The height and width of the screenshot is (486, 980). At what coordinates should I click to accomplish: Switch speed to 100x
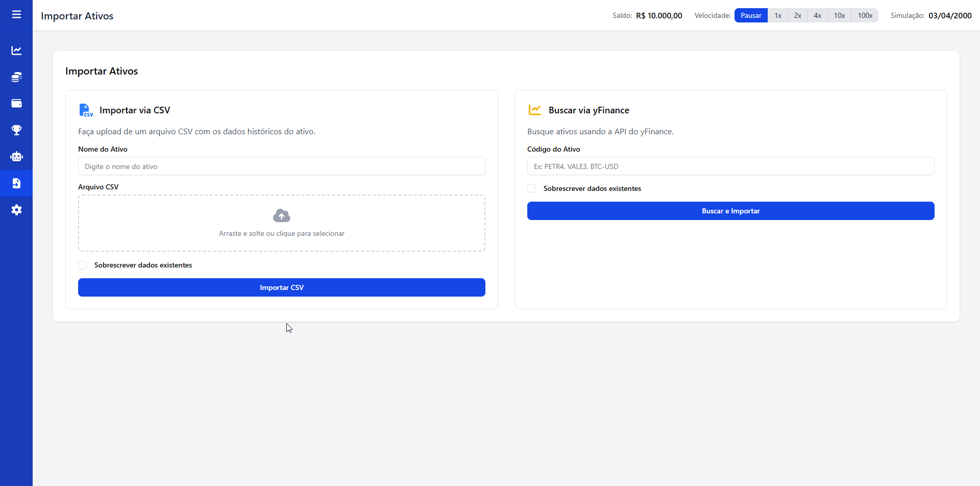click(x=865, y=15)
